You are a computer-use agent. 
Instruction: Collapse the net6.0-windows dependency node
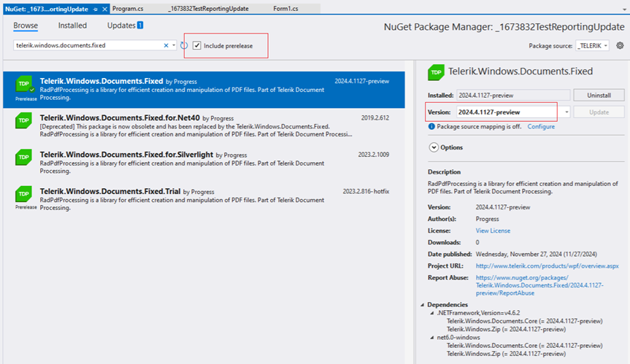432,338
